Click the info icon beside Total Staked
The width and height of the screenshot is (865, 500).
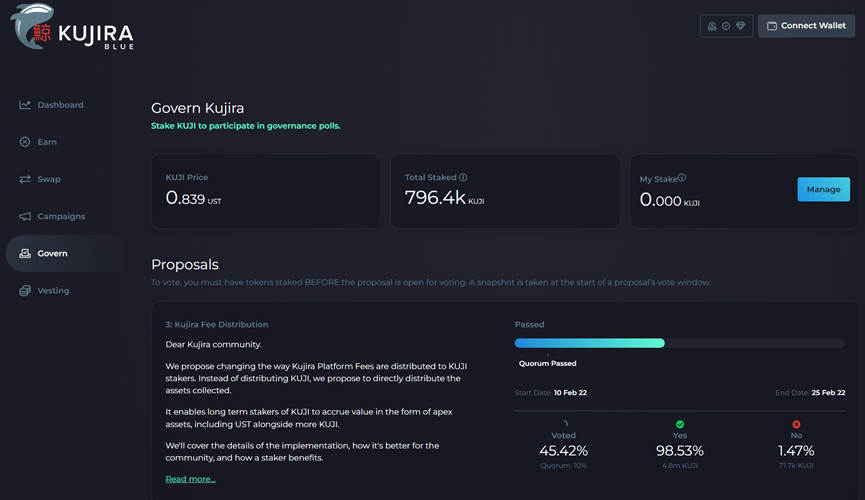click(463, 177)
